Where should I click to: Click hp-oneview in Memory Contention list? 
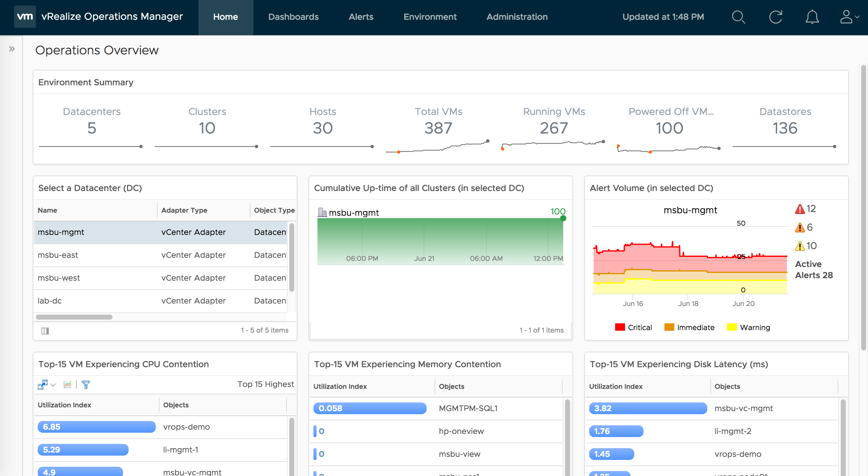(x=461, y=431)
